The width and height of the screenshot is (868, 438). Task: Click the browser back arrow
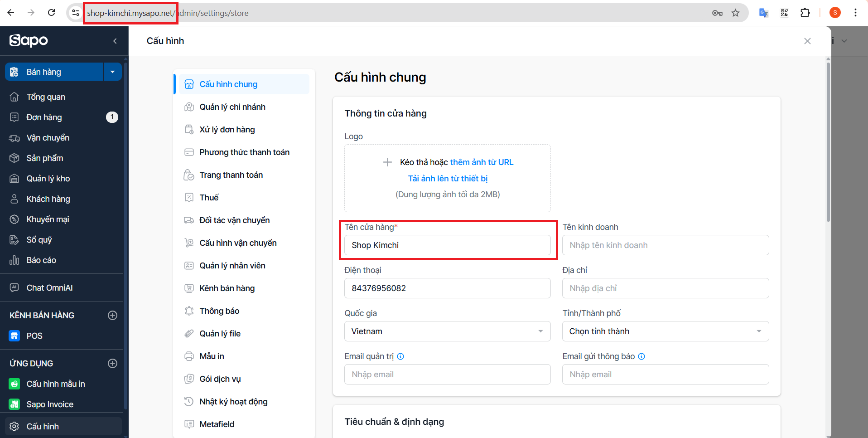pyautogui.click(x=11, y=13)
